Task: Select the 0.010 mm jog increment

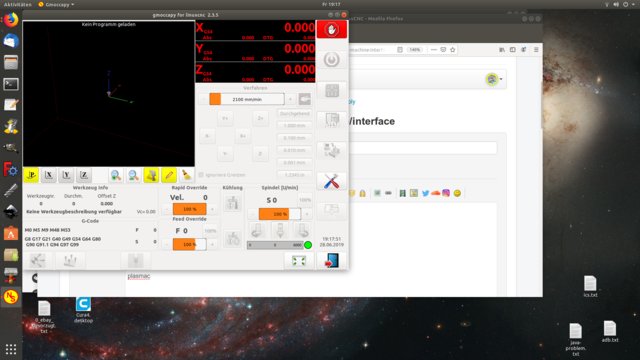Action: (x=295, y=150)
